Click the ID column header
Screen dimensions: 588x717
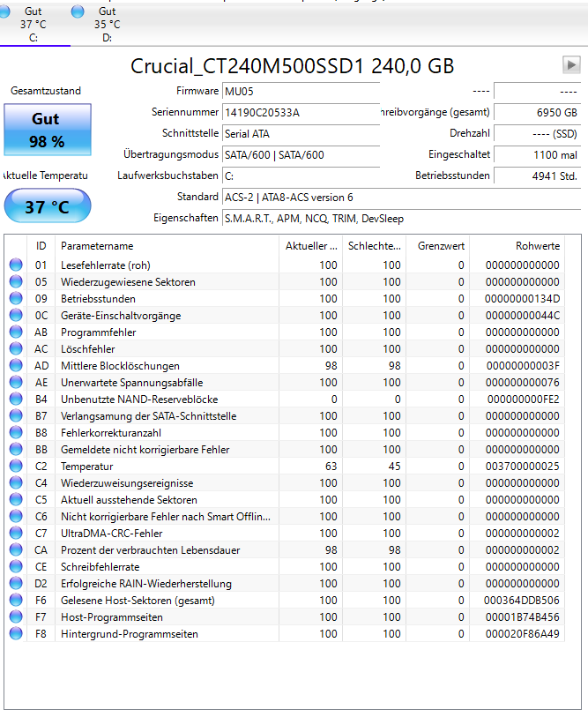(41, 246)
